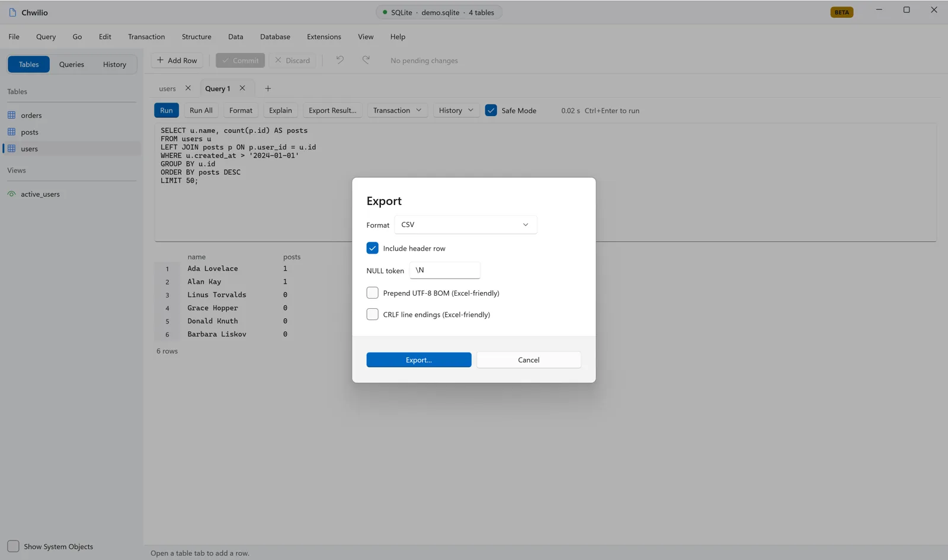Click the NULL token input field
Screen dimensions: 948x560
click(445, 270)
